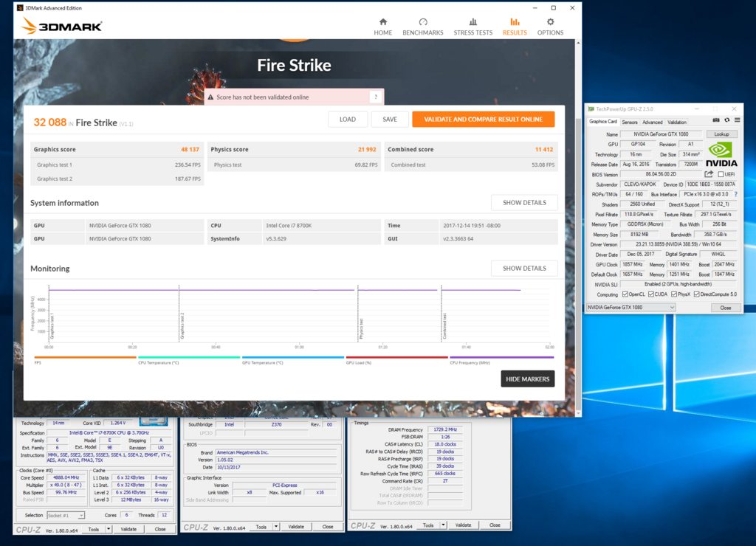Open GPU-Z hamburger menu icon

click(738, 120)
